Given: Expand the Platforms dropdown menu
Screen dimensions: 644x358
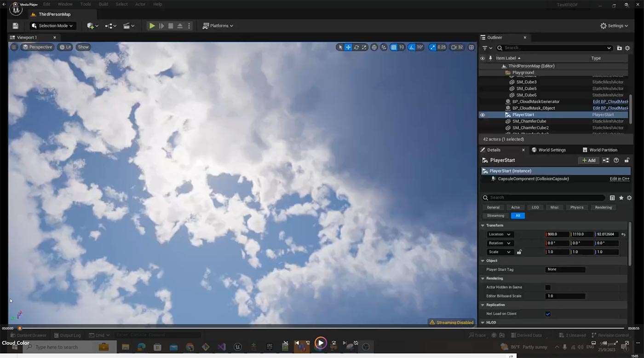Looking at the screenshot, I should 218,26.
